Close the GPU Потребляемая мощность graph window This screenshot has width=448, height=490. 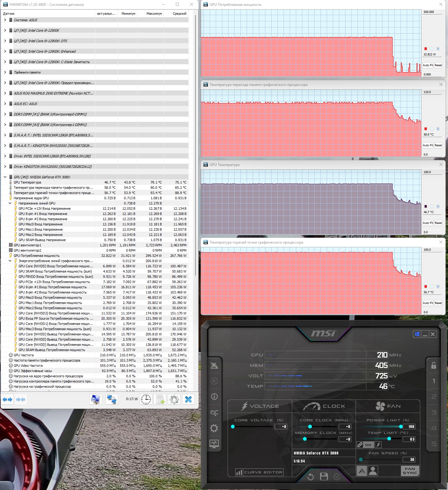pyautogui.click(x=441, y=4)
